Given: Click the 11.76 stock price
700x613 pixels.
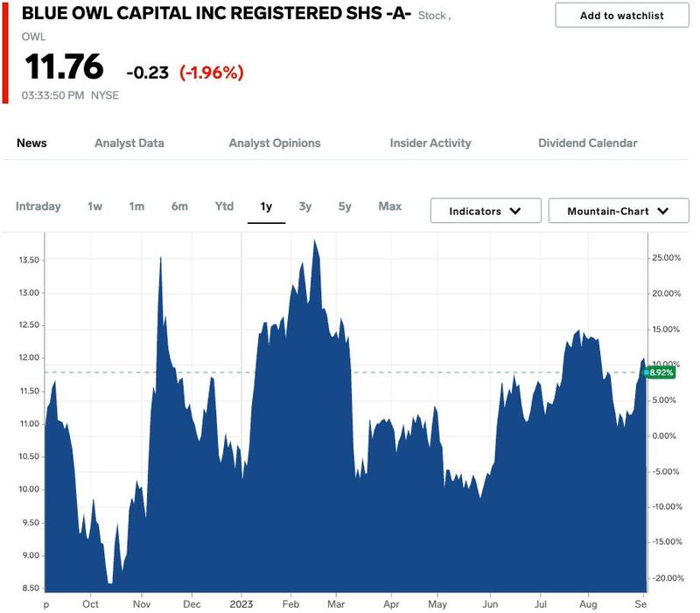Looking at the screenshot, I should click(x=64, y=67).
